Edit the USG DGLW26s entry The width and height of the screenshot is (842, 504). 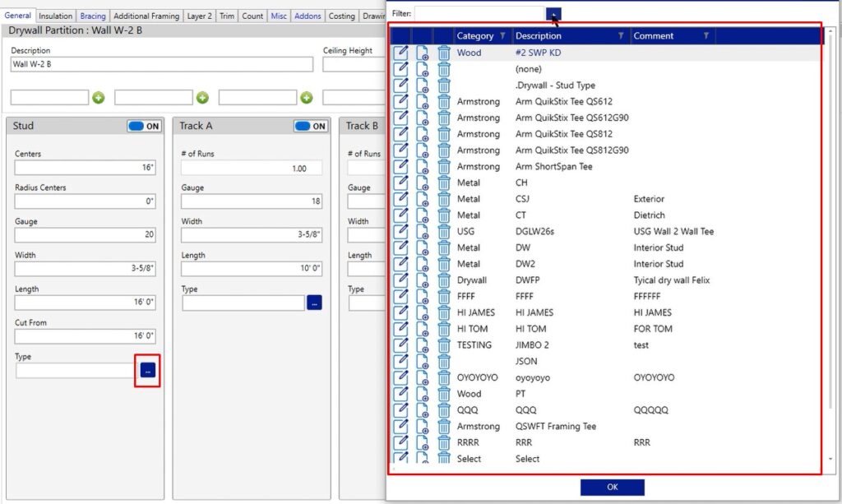(x=402, y=231)
